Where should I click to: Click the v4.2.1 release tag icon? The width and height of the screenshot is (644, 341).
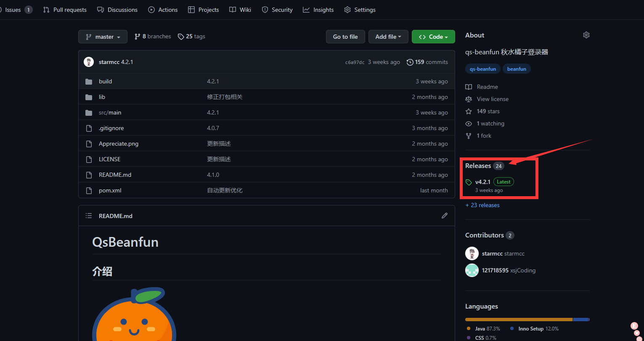pyautogui.click(x=469, y=182)
